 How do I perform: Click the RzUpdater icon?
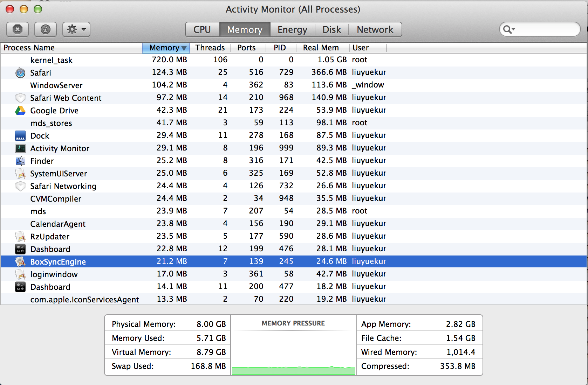pyautogui.click(x=20, y=237)
